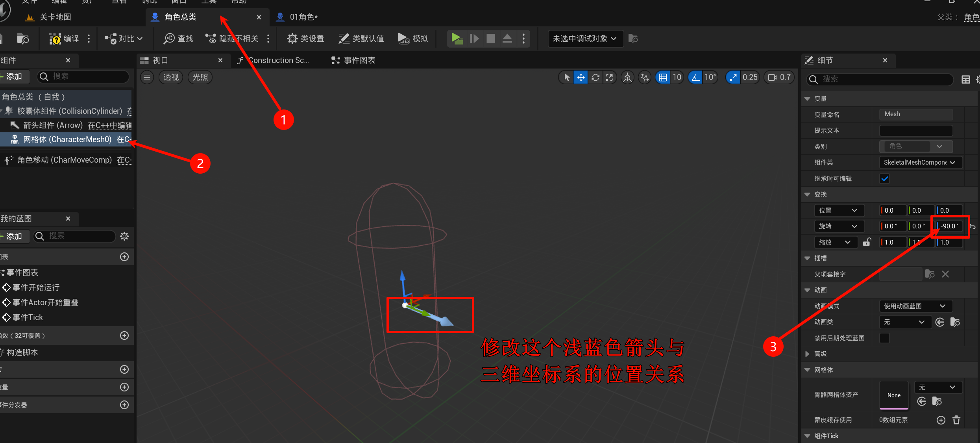Screen dimensions: 980x443
Task: Click the Compile blueprint icon
Action: point(55,39)
